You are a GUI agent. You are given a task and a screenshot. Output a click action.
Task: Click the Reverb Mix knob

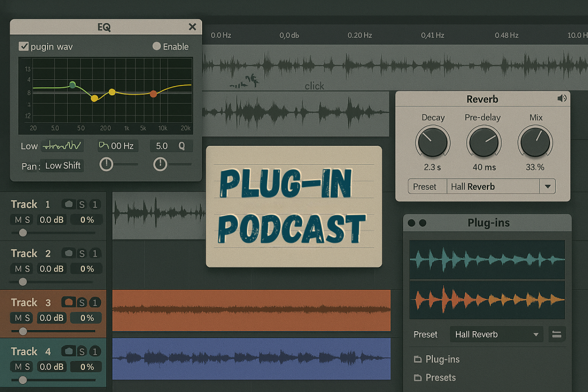(535, 142)
